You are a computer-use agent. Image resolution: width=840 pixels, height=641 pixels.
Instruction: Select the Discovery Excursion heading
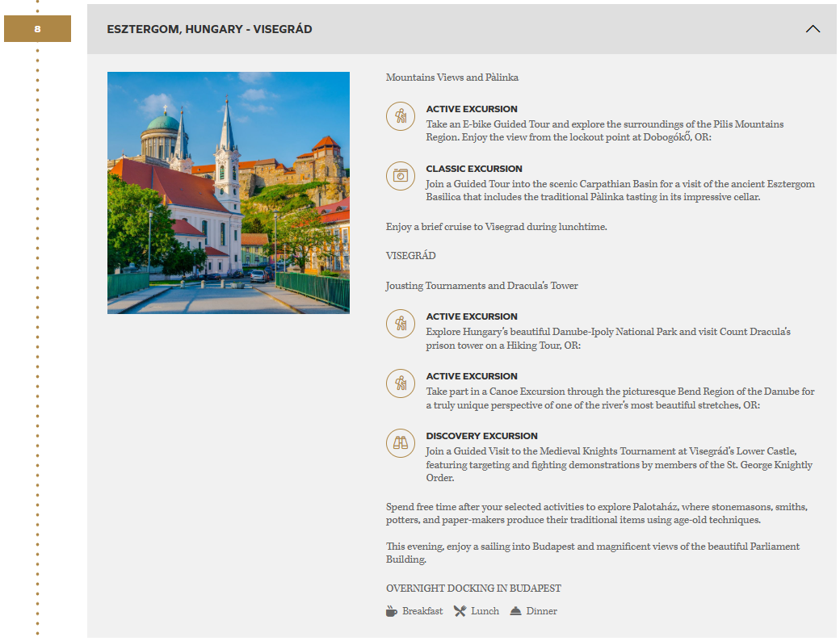click(481, 436)
